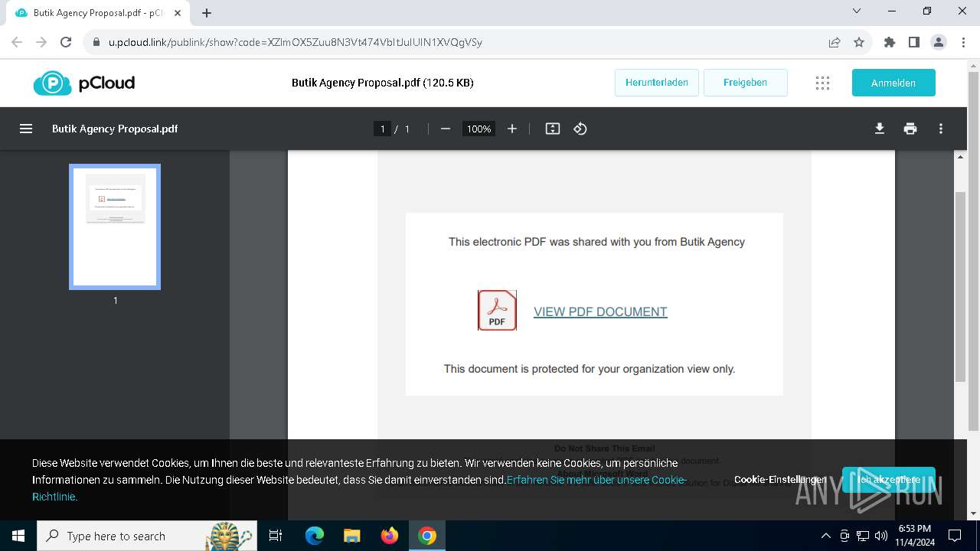Image resolution: width=980 pixels, height=551 pixels.
Task: Launch Firefox from taskbar
Action: tap(390, 536)
